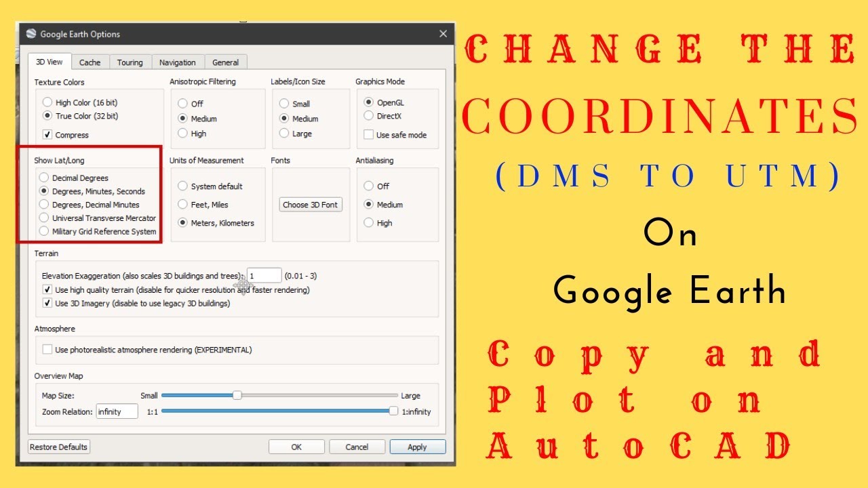This screenshot has height=488, width=868.
Task: Click the Zoom Relation slider handle
Action: 393,411
